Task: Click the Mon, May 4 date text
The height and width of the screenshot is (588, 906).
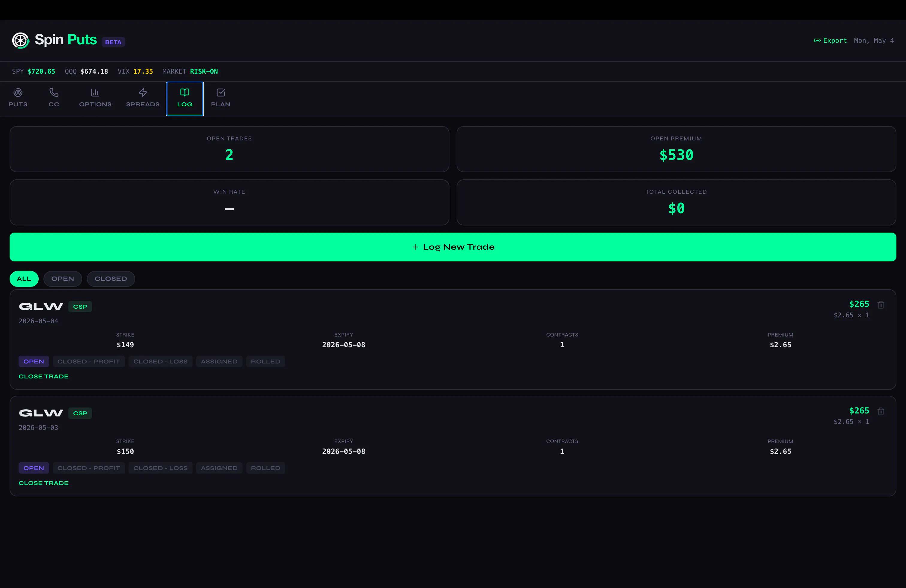Action: click(x=874, y=40)
